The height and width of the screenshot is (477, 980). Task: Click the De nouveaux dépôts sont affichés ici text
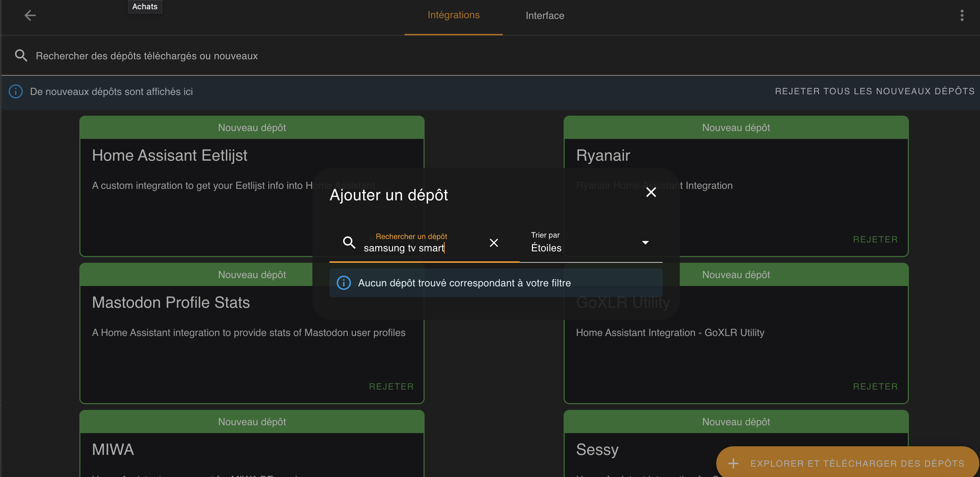click(111, 91)
